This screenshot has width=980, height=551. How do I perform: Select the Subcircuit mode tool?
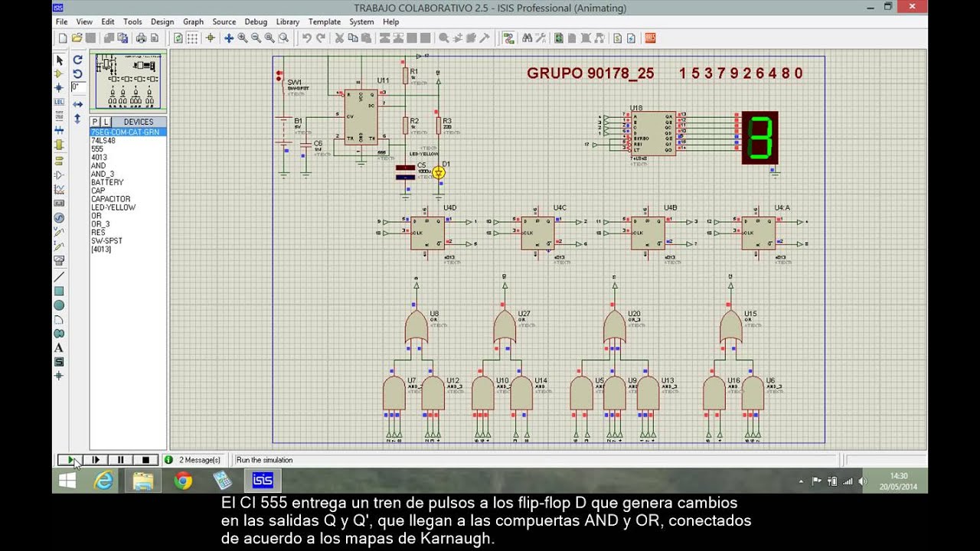pos(59,145)
